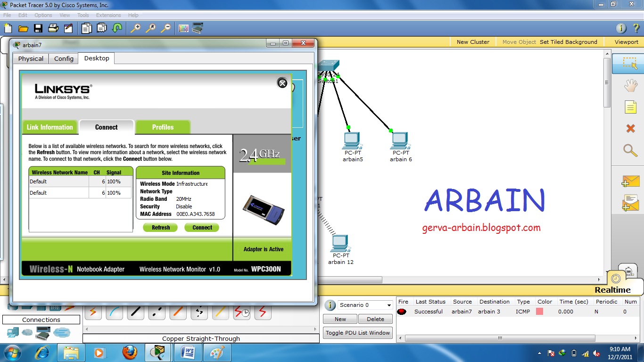
Task: Switch to the Physical tab in arbain7
Action: (31, 58)
